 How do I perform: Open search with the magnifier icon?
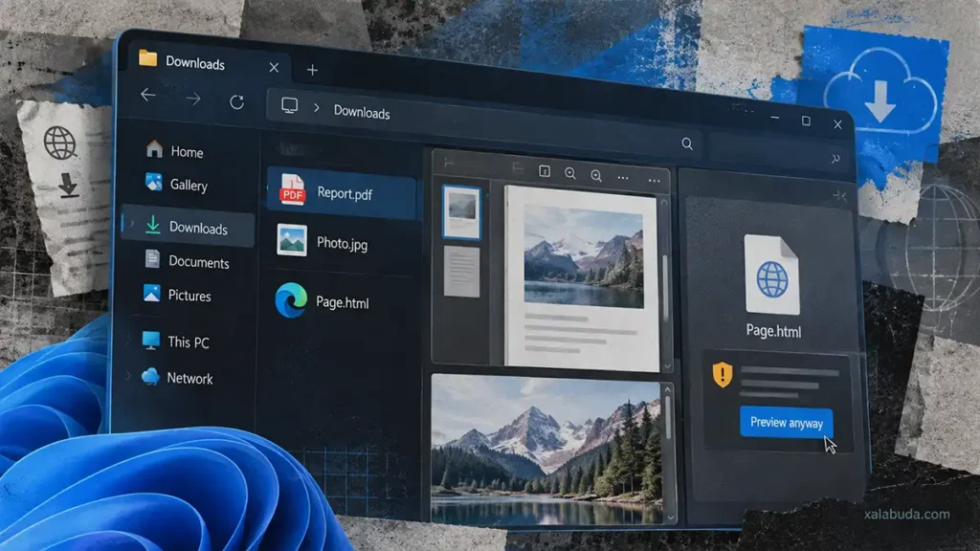[x=687, y=144]
